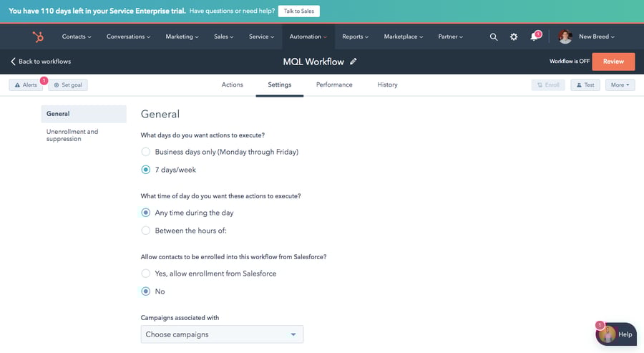Choose Yes, allow enrollment from Salesforce
This screenshot has height=353, width=644.
(x=145, y=274)
